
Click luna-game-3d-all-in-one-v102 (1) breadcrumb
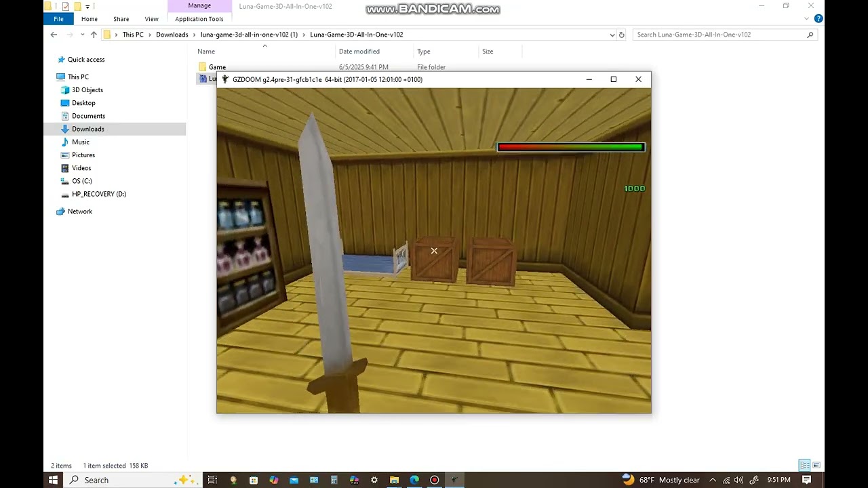(249, 35)
